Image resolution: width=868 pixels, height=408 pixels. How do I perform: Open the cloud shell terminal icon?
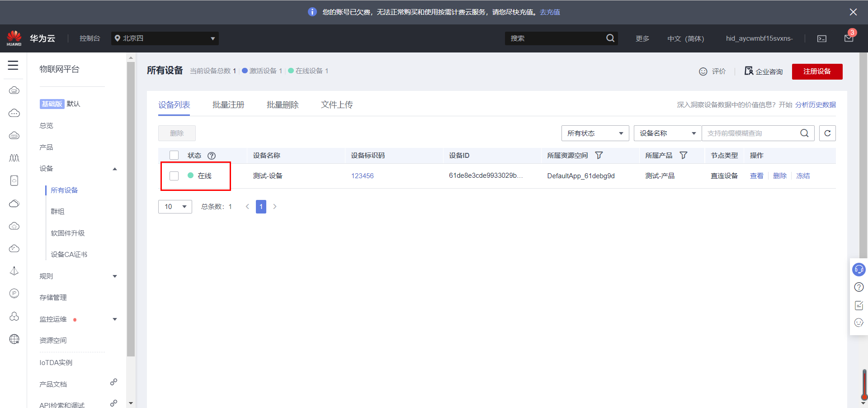point(822,38)
